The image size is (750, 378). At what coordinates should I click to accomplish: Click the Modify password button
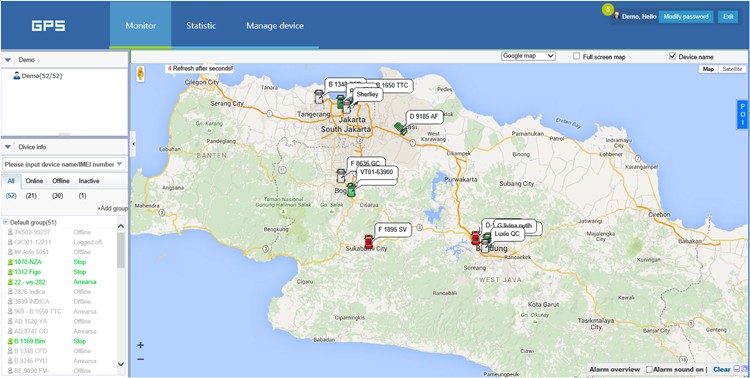click(686, 16)
